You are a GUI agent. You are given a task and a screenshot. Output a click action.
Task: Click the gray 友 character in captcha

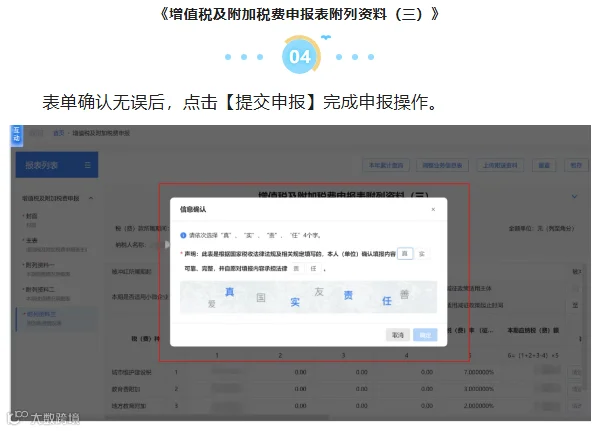(x=319, y=292)
